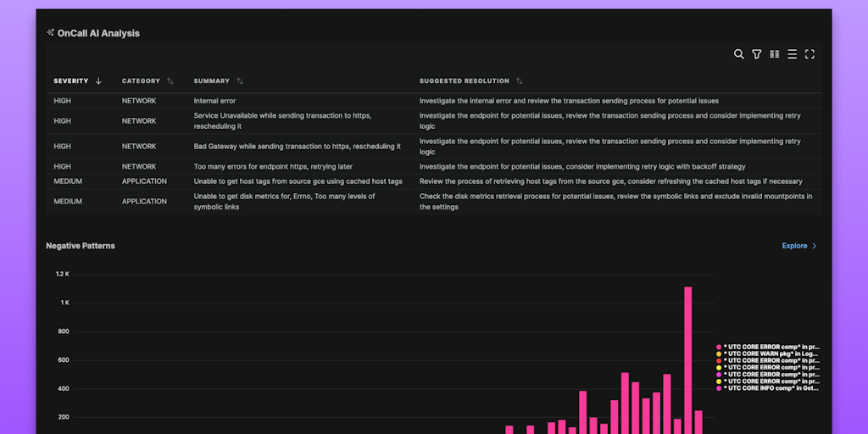Click the sparkle icon beside OnCall AI Analysis
Screen dimensions: 868x434
point(51,33)
